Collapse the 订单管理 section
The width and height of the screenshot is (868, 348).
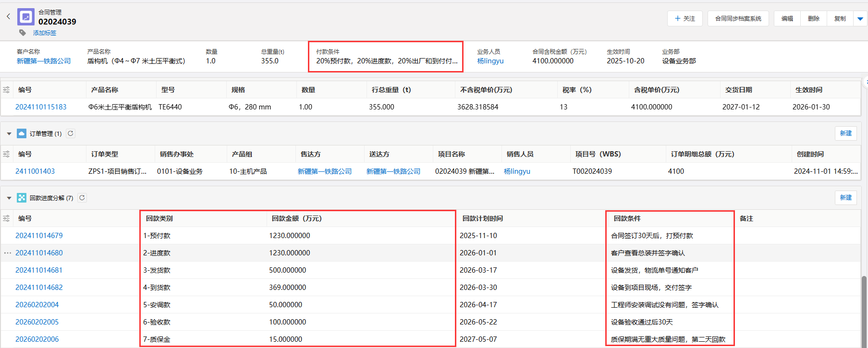9,134
